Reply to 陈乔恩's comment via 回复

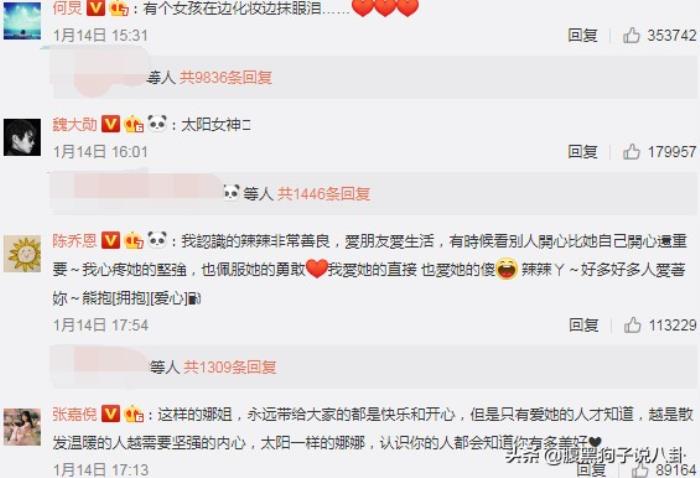583,325
